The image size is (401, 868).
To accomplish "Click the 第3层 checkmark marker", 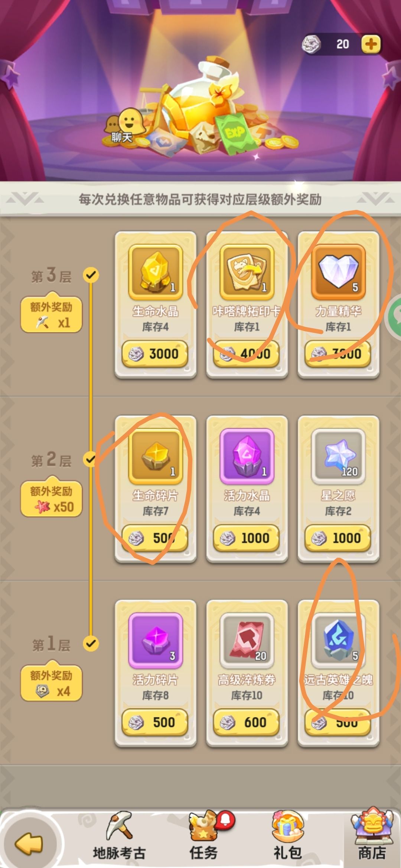I will coord(91,275).
